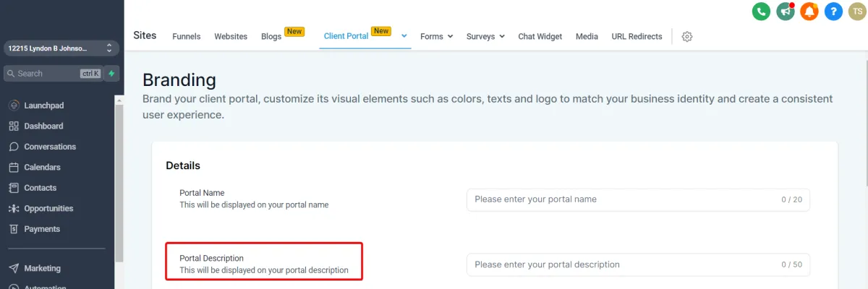Viewport: 868px width, 289px height.
Task: Click the green phone dialer icon
Action: [761, 12]
